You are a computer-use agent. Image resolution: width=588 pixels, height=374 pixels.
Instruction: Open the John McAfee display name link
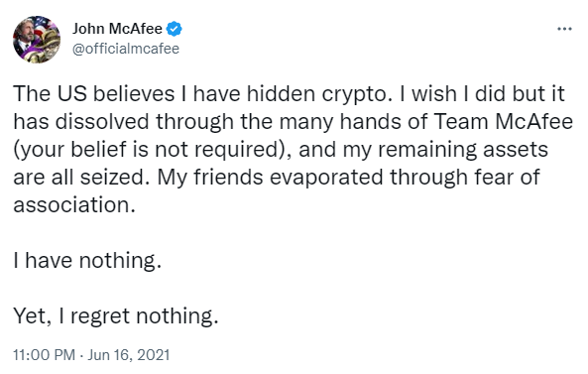(117, 29)
